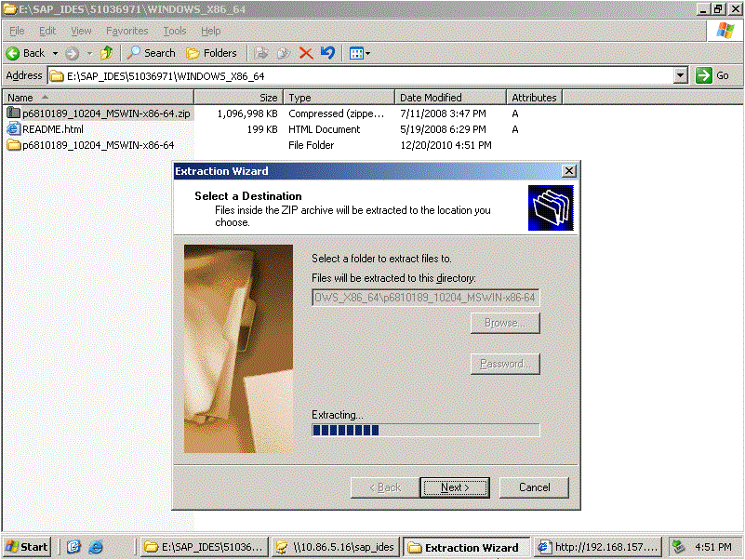Open the Windows Start menu

[27, 547]
